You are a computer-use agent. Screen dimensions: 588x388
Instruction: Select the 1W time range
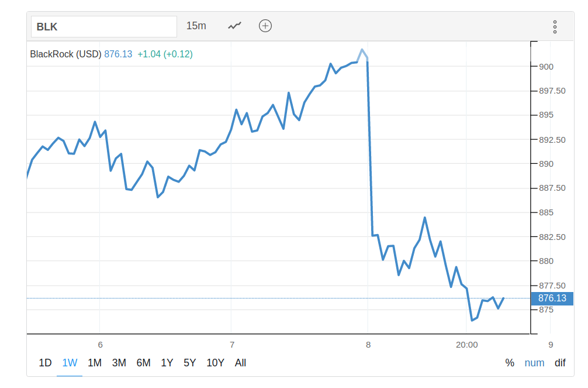(x=70, y=363)
